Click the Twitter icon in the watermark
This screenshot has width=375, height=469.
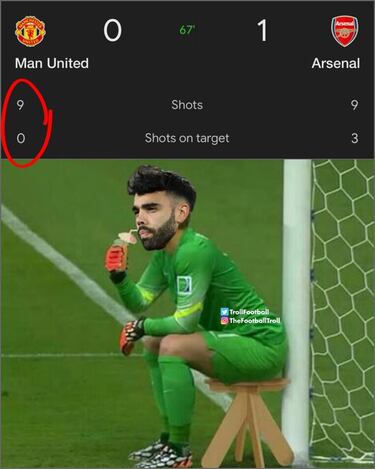click(225, 312)
